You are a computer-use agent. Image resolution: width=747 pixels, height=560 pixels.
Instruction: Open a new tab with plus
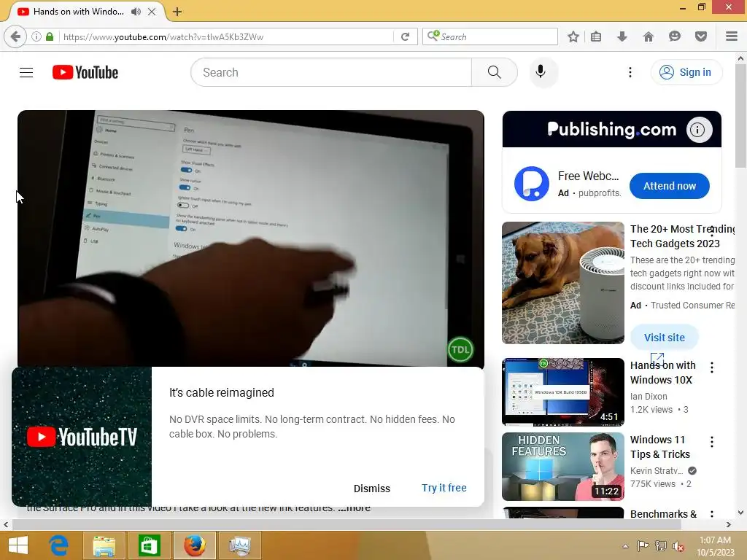tap(177, 12)
